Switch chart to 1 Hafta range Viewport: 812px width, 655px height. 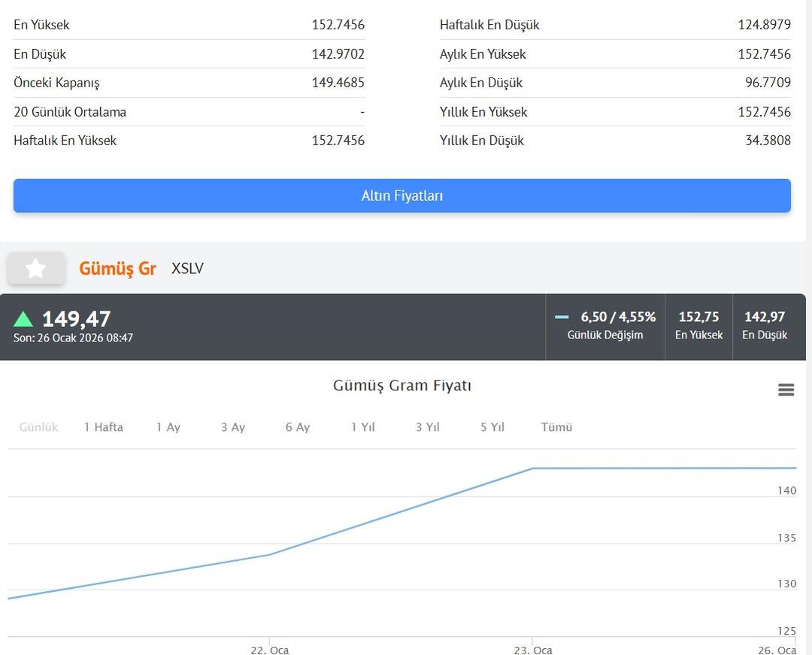click(x=104, y=427)
